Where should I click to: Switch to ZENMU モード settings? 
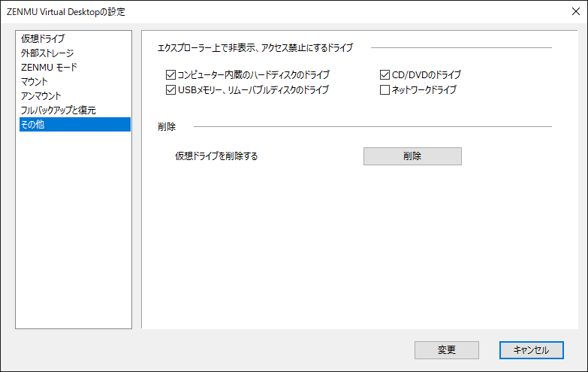point(74,67)
